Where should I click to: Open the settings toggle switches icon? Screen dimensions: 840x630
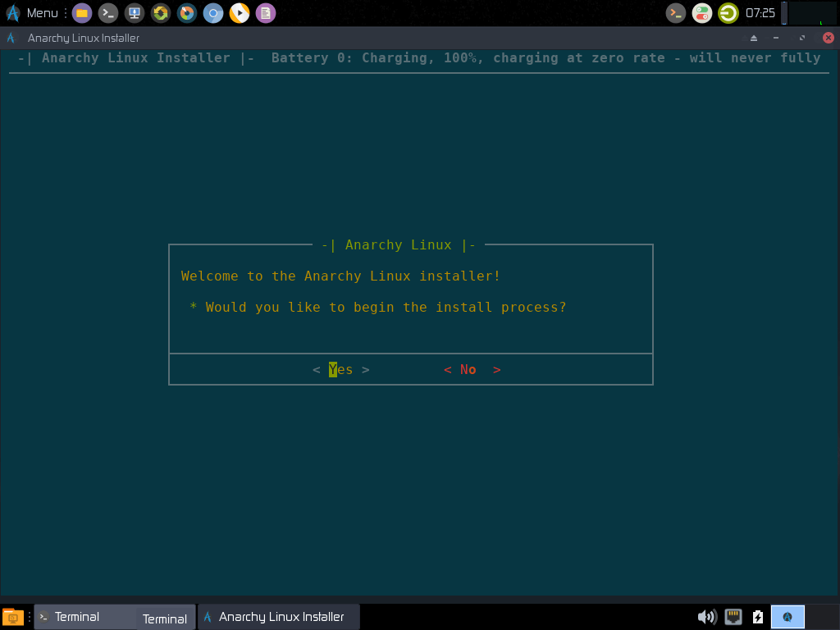(702, 13)
